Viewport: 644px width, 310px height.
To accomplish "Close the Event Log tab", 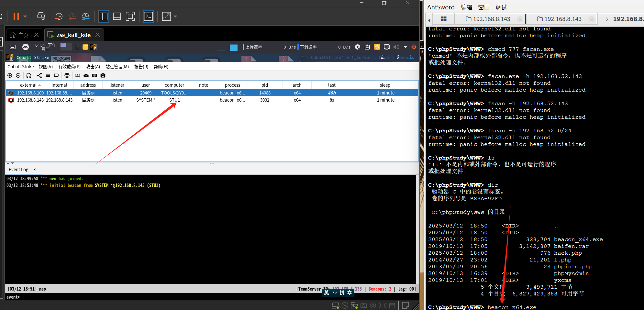I will click(35, 170).
